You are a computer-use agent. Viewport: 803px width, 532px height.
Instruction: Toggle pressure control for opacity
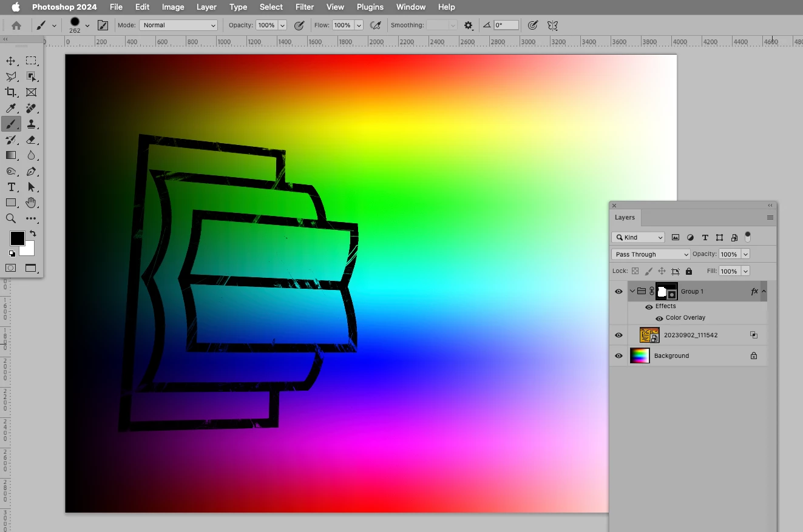click(x=299, y=25)
